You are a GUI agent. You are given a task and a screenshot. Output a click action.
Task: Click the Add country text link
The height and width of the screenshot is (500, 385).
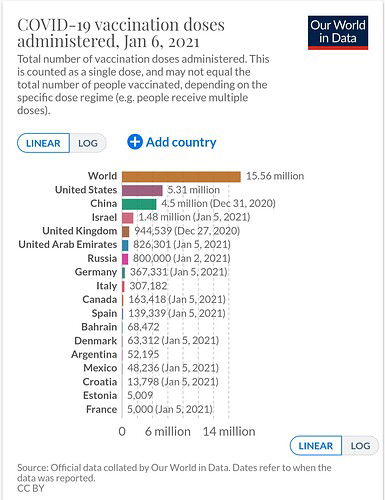(181, 142)
